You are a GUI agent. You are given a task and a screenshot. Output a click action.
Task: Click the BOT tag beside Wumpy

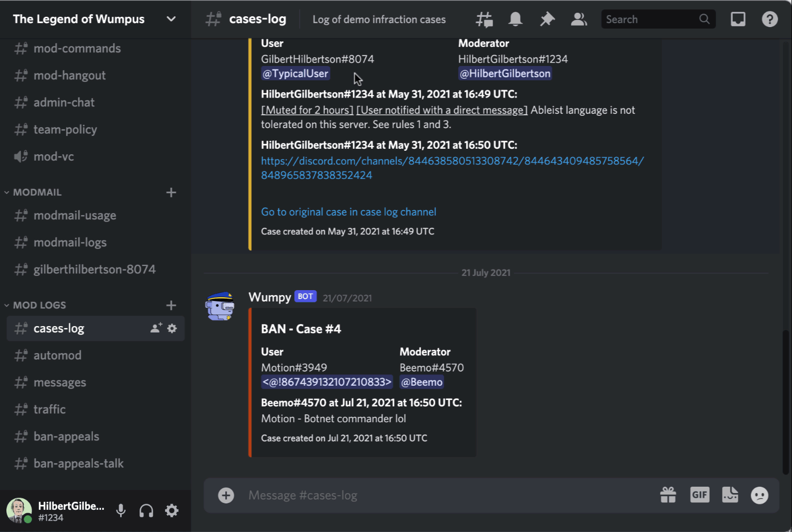[305, 297]
